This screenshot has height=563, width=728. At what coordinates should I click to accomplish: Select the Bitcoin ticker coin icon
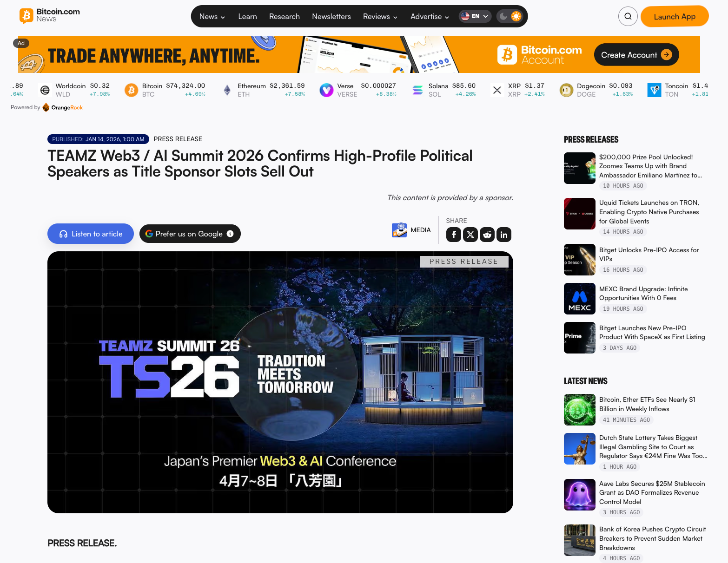(132, 90)
